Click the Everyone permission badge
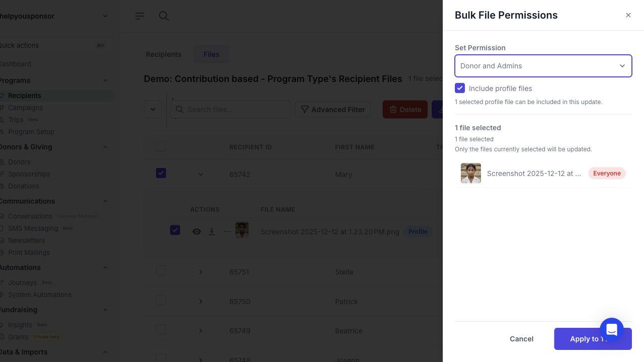This screenshot has width=644, height=362. tap(607, 173)
